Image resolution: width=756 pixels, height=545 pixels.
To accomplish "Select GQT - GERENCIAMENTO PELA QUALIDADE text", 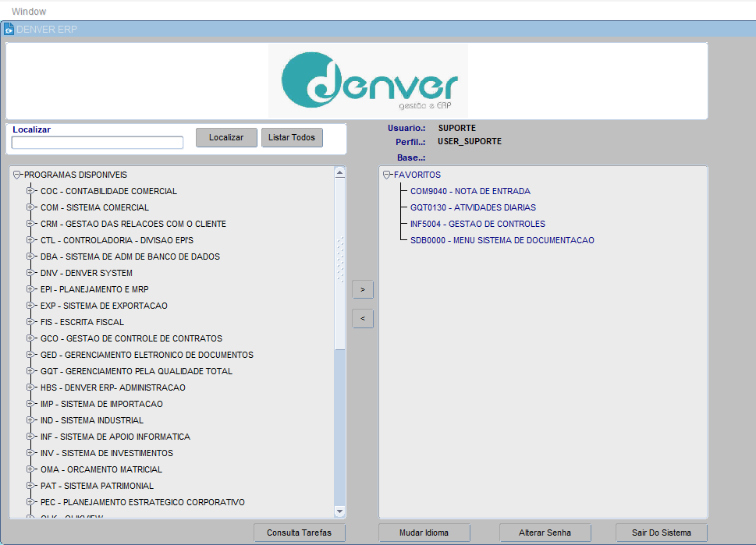I will coord(137,372).
